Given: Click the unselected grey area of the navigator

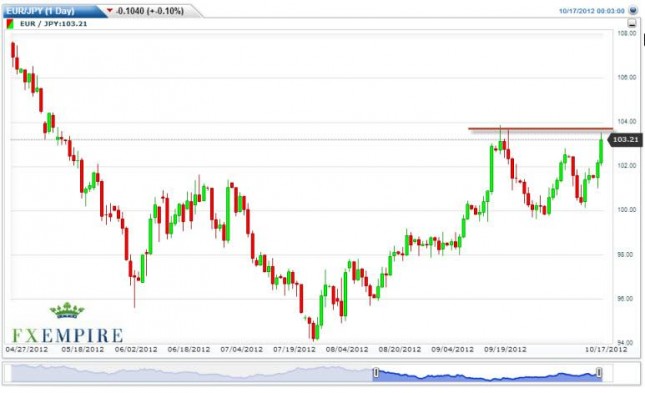Looking at the screenshot, I should click(x=192, y=372).
